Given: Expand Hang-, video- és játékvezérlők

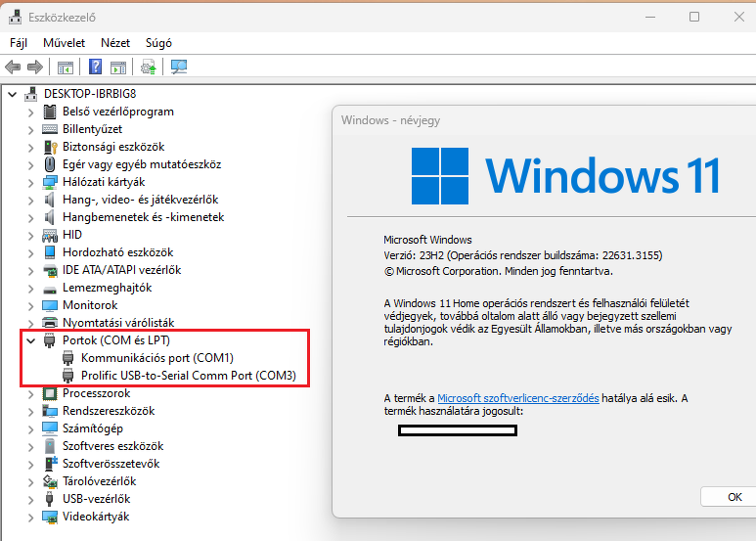Looking at the screenshot, I should pos(31,201).
